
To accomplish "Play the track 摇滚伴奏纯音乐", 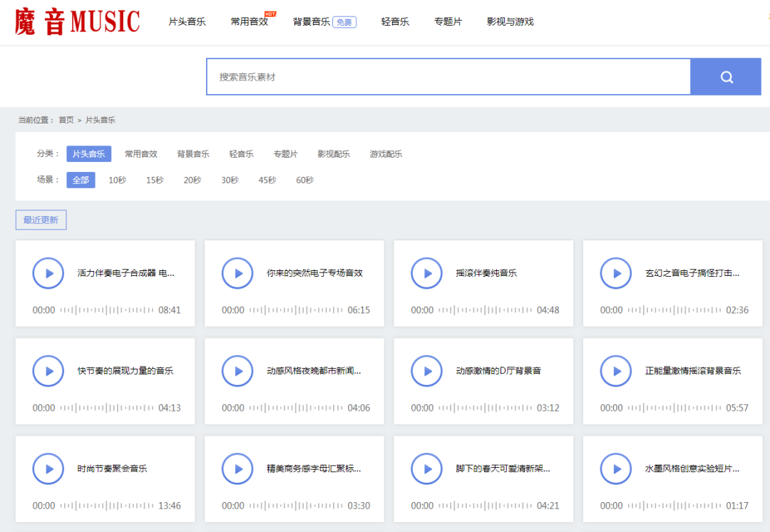I will pyautogui.click(x=427, y=273).
